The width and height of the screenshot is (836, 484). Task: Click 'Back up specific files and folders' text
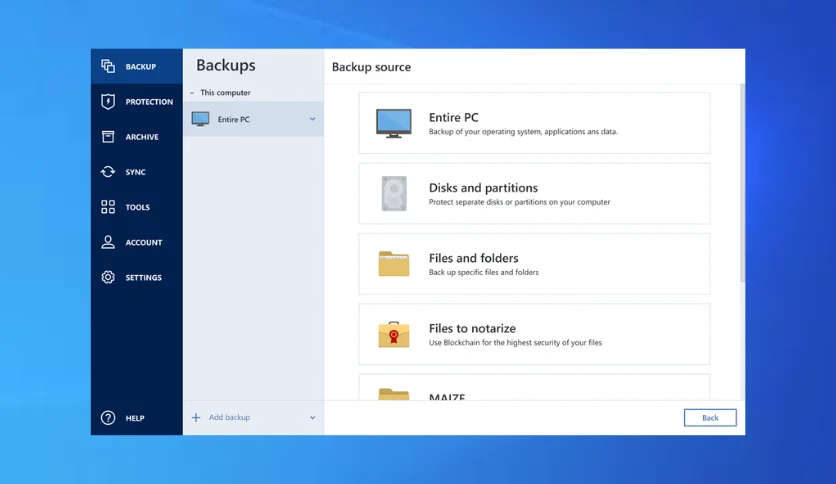tap(484, 272)
